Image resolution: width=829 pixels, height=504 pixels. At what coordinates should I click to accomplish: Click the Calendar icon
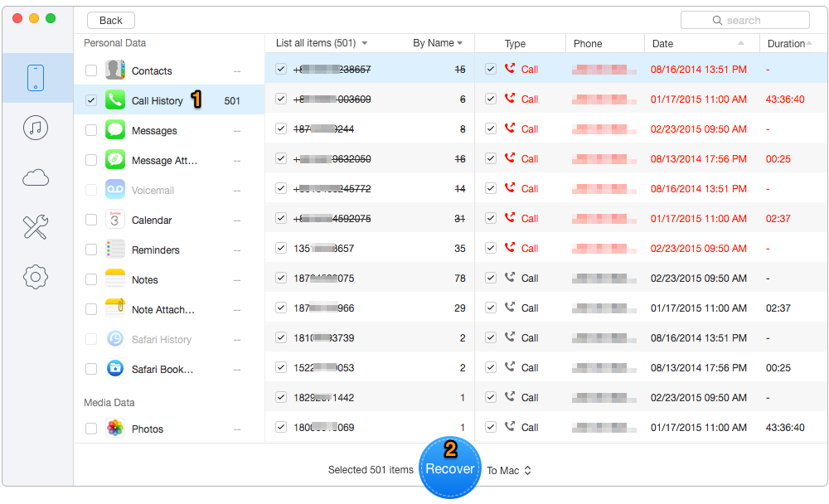coord(114,219)
